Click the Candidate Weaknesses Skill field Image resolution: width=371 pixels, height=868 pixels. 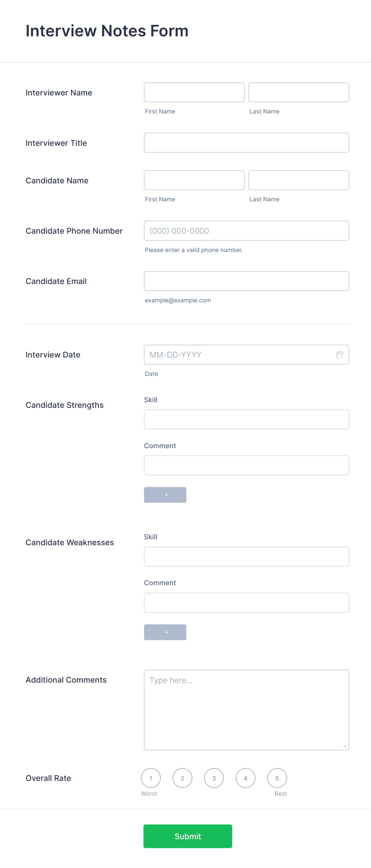pyautogui.click(x=246, y=556)
